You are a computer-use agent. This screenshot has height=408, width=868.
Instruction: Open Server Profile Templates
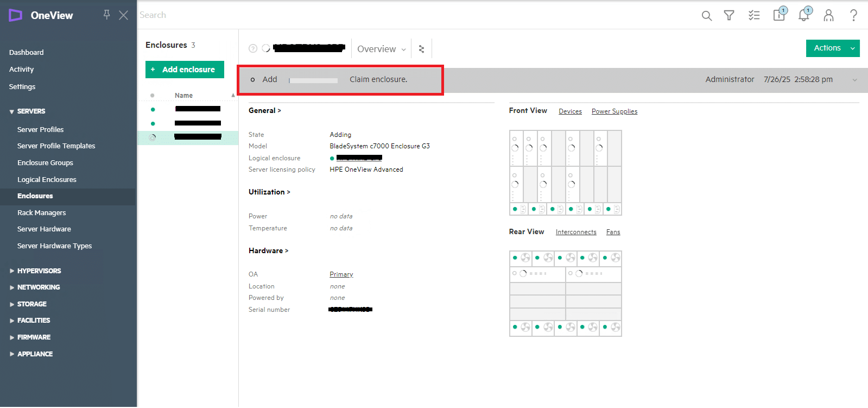(56, 146)
